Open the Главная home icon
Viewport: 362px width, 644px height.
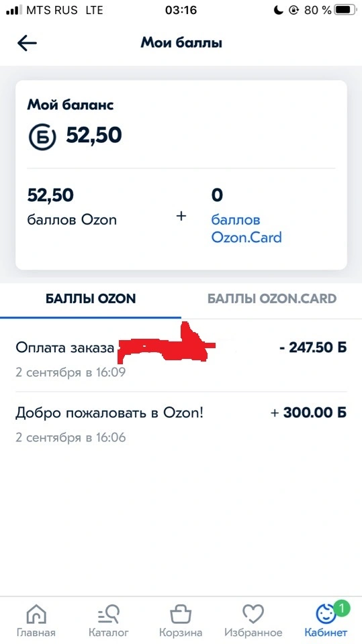[x=36, y=615]
